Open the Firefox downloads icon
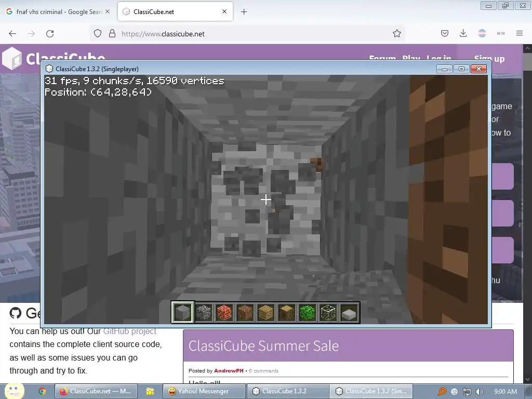This screenshot has width=532, height=399. pyautogui.click(x=463, y=33)
